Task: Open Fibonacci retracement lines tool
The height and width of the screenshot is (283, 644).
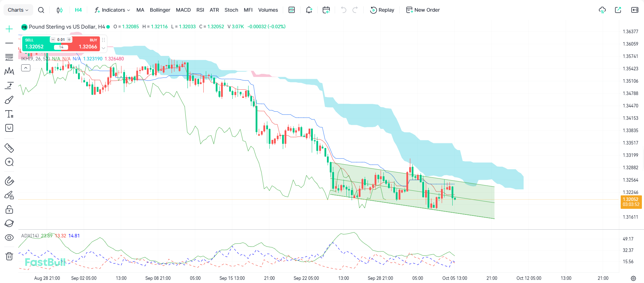Action: click(x=9, y=57)
